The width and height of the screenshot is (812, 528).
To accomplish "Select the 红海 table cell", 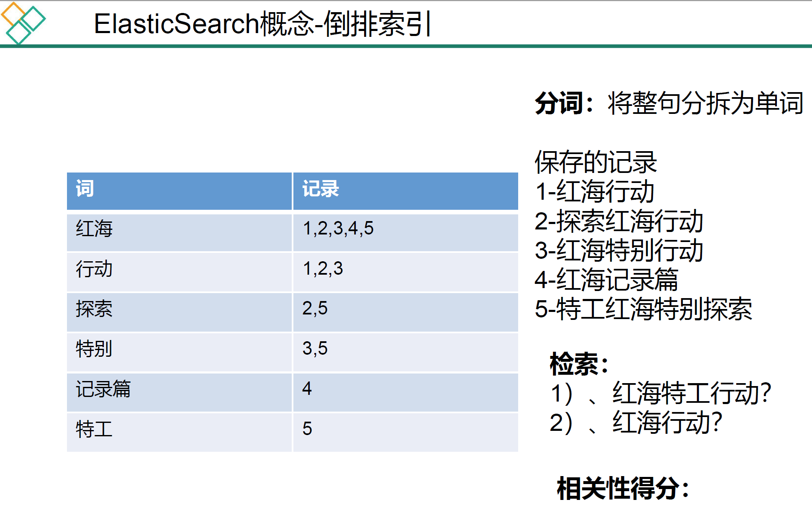I will pyautogui.click(x=95, y=229).
